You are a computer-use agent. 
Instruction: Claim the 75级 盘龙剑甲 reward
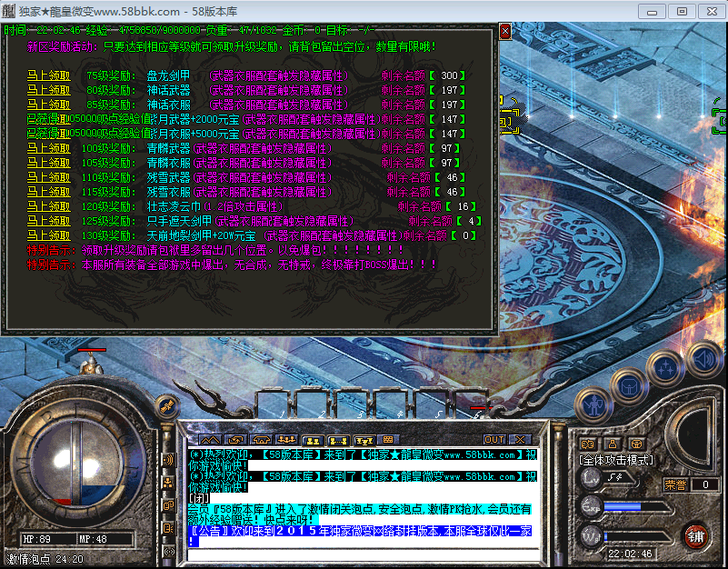pyautogui.click(x=48, y=75)
